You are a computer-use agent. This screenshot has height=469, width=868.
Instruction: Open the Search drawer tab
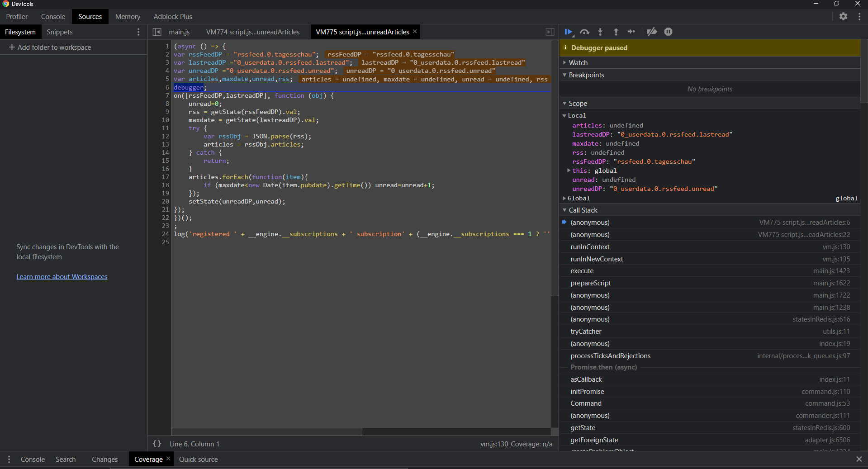pyautogui.click(x=66, y=459)
